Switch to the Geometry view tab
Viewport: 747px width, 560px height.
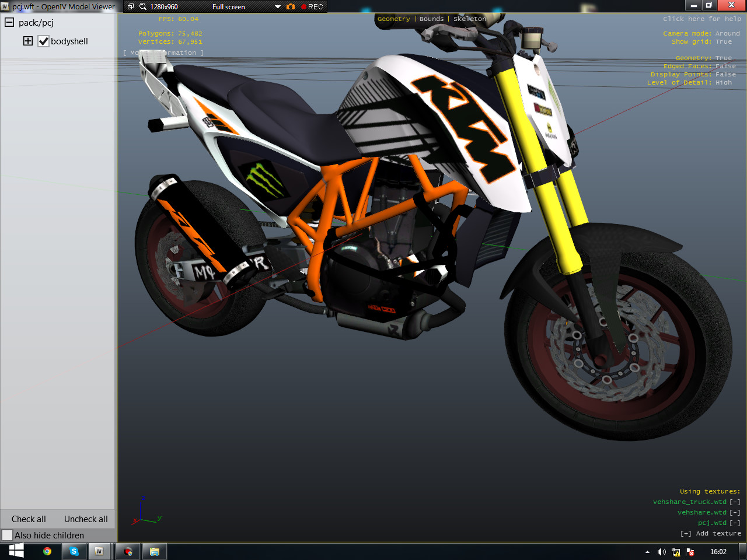[394, 19]
